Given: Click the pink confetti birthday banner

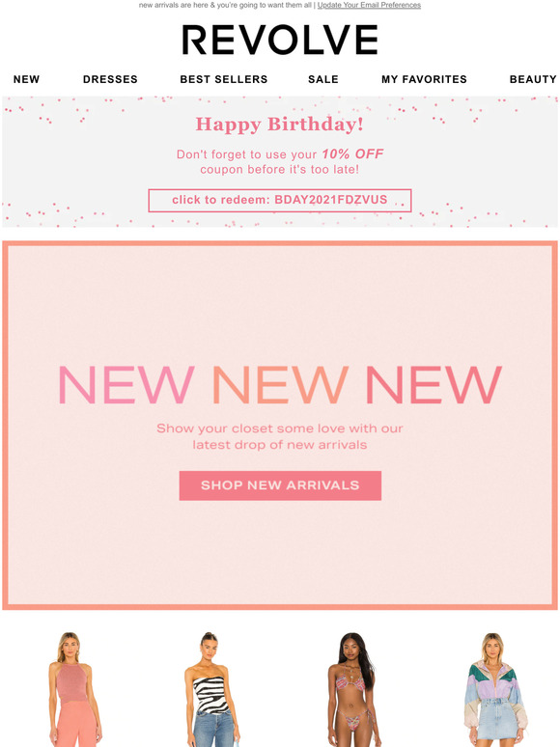Looking at the screenshot, I should (280, 161).
